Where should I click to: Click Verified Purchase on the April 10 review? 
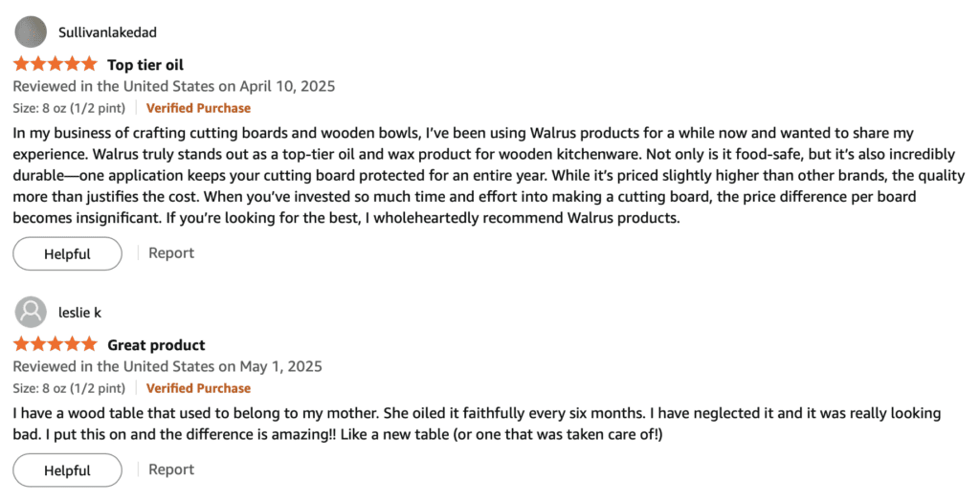point(198,108)
